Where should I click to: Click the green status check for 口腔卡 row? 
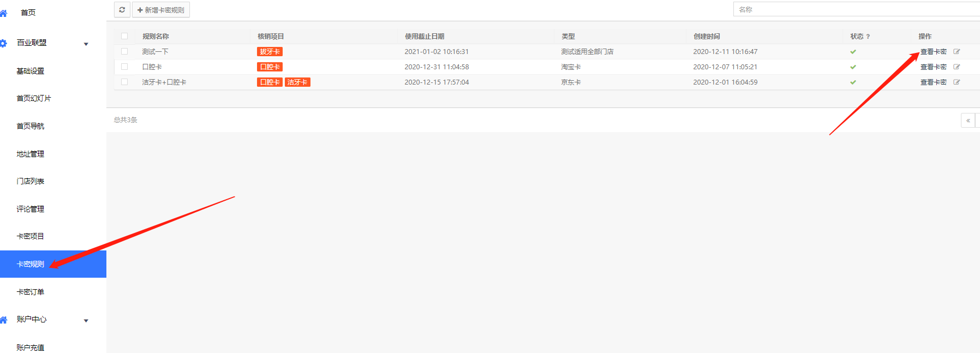point(853,67)
